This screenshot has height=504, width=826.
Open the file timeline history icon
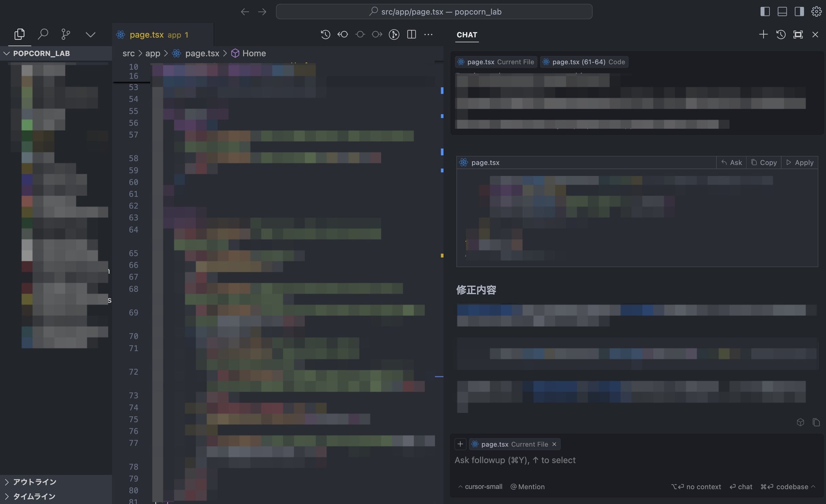coord(325,34)
